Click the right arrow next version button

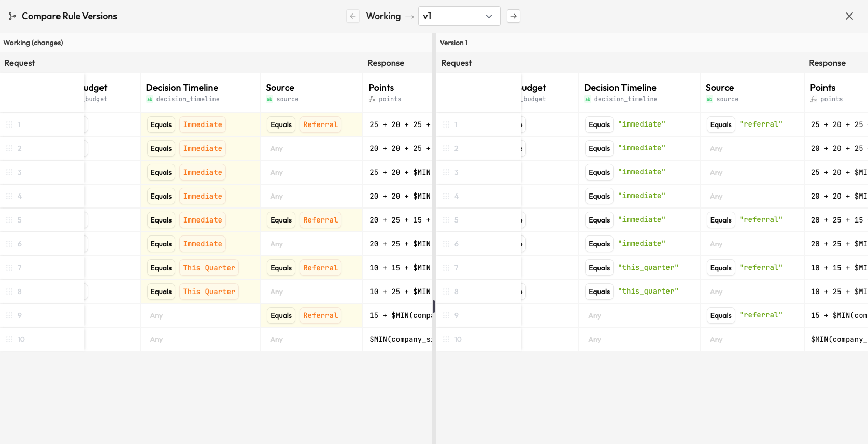tap(514, 16)
